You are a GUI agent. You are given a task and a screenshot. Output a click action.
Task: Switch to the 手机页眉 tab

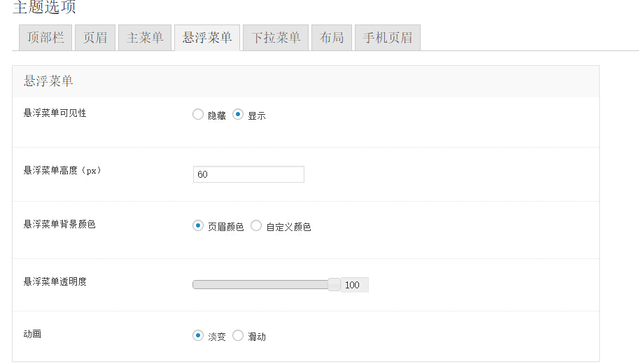tap(388, 38)
